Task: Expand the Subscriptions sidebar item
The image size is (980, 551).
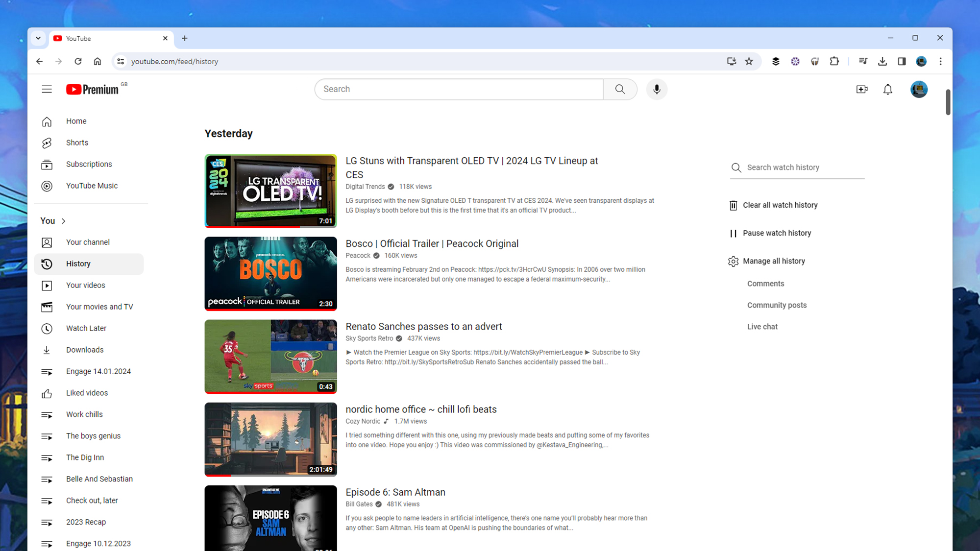Action: (88, 164)
